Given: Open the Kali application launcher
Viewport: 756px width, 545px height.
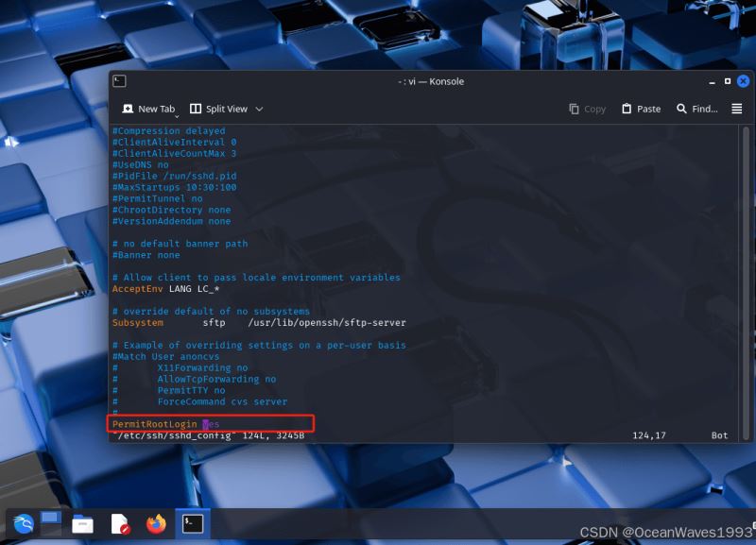Looking at the screenshot, I should click(21, 523).
